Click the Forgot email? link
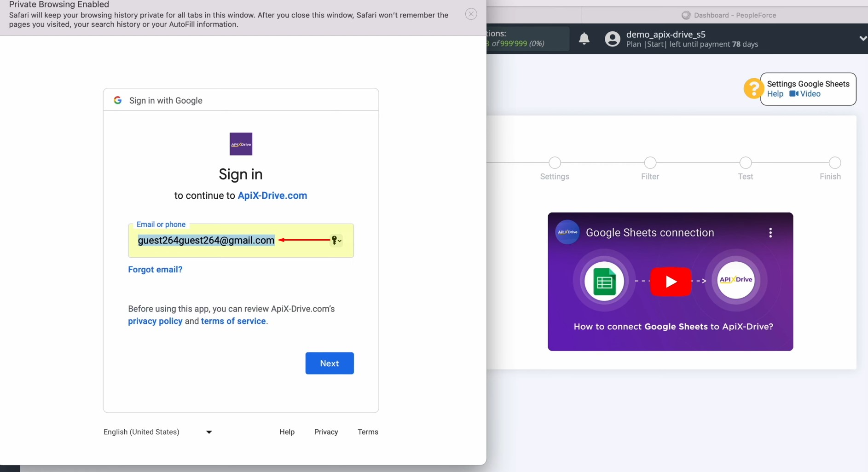The image size is (868, 472). pos(155,269)
